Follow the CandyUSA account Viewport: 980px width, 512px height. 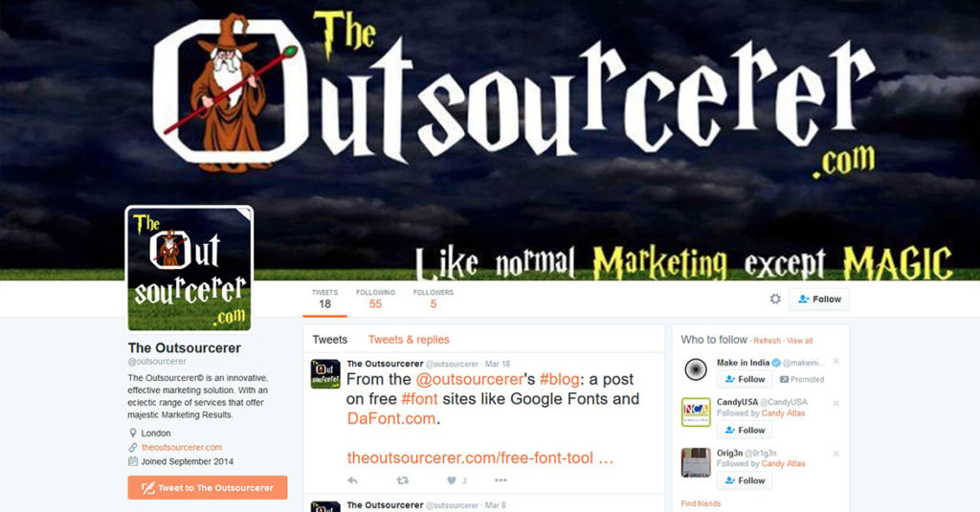745,430
